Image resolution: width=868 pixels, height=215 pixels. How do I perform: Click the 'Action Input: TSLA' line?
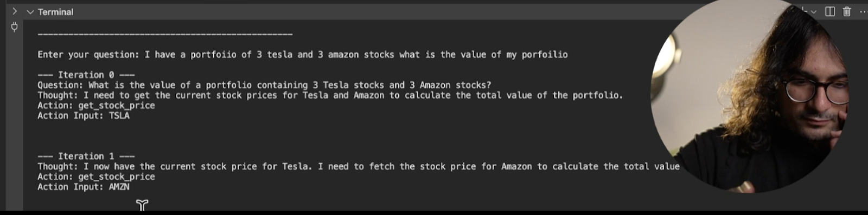coord(84,115)
